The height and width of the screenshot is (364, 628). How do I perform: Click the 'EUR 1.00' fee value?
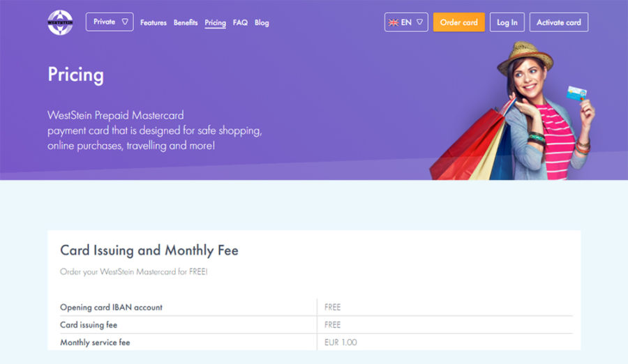point(341,342)
